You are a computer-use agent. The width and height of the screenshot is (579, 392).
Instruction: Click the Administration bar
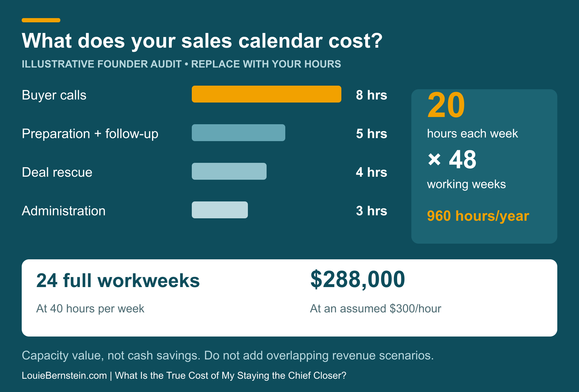220,210
